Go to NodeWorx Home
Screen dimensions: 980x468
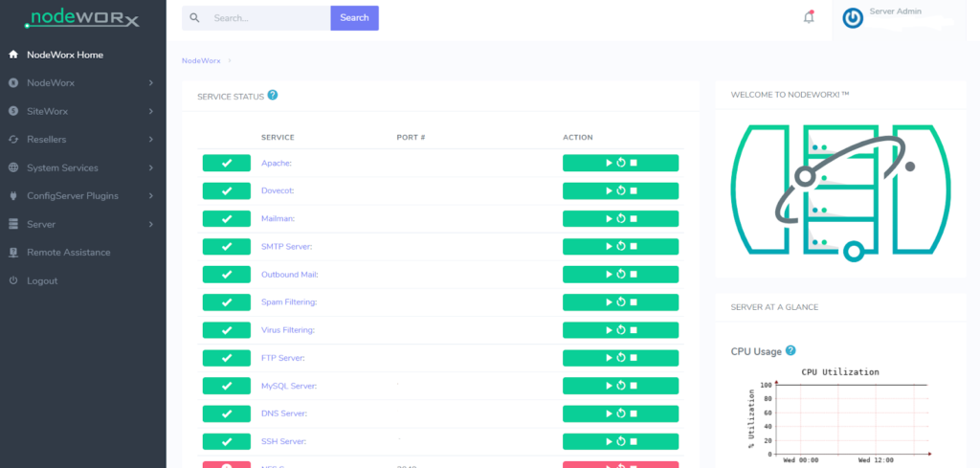click(64, 55)
